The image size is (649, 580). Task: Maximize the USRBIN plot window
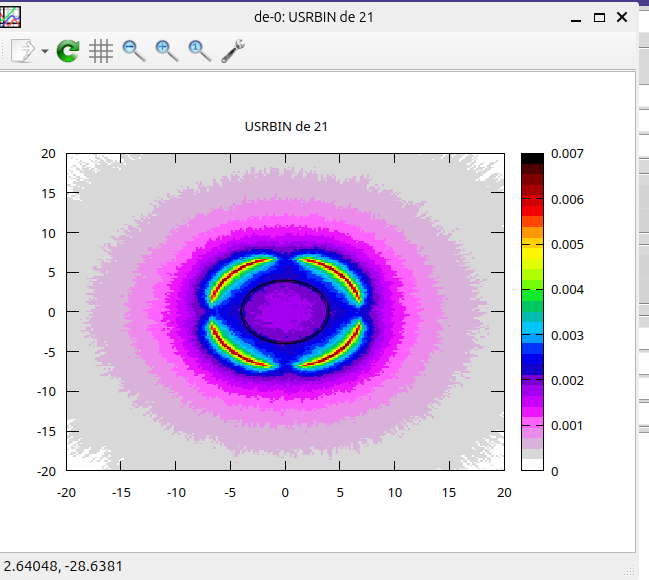[599, 18]
